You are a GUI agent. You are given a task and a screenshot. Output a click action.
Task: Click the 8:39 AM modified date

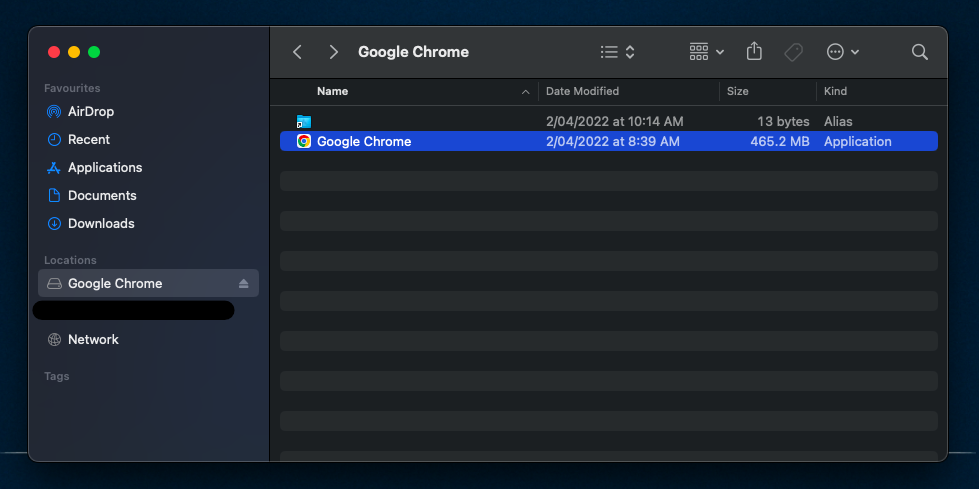pyautogui.click(x=612, y=142)
